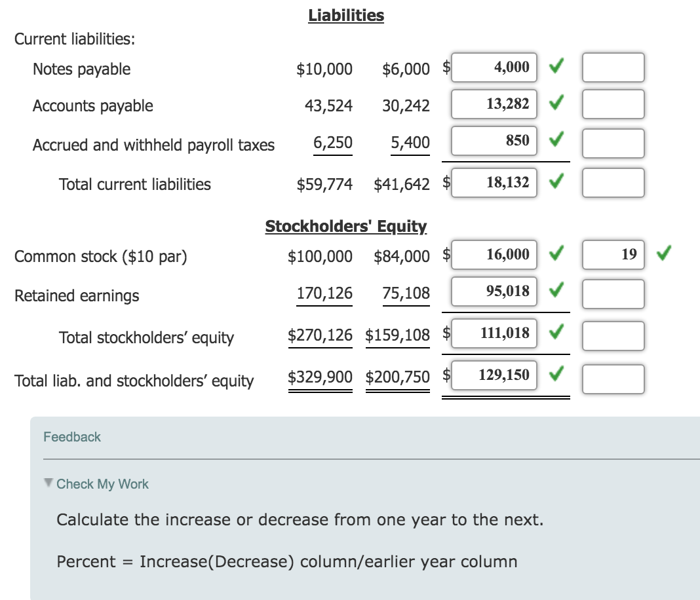This screenshot has height=600, width=700.
Task: Click the checkmark beside Accrued payroll taxes 850
Action: (x=555, y=140)
